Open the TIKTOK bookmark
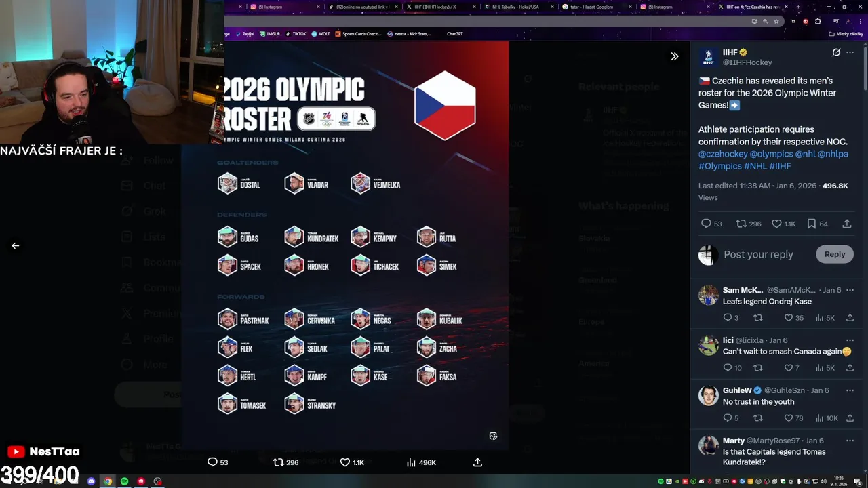Image resolution: width=868 pixels, height=488 pixels. point(296,33)
